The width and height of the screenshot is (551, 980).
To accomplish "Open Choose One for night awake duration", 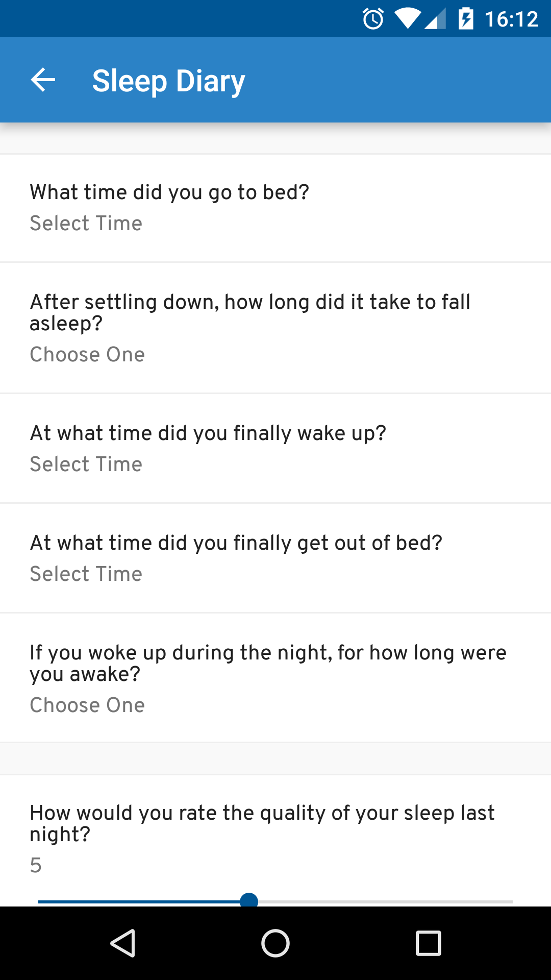I will pos(87,705).
